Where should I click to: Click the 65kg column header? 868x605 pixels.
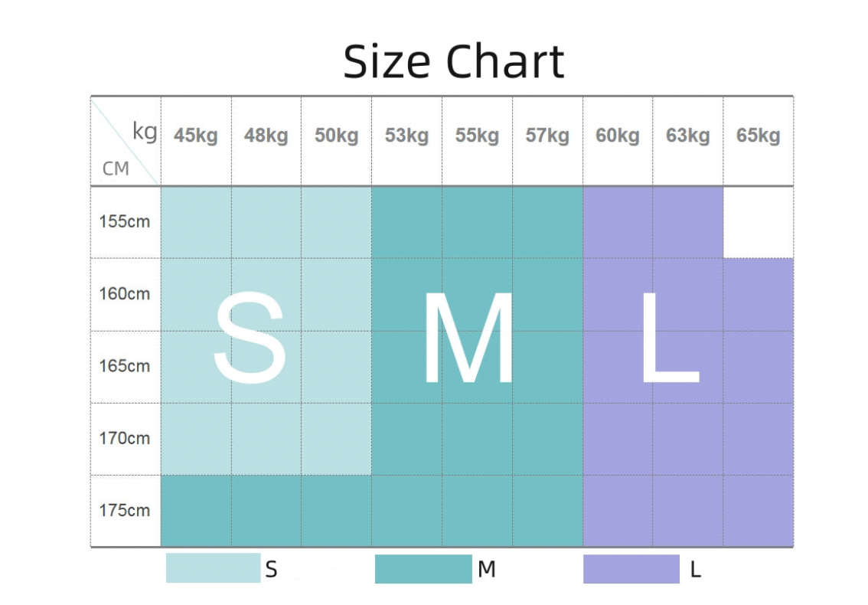tap(758, 136)
